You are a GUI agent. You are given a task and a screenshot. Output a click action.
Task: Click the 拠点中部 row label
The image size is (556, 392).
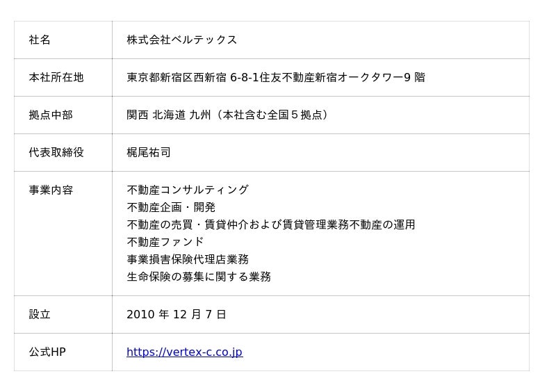(51, 115)
